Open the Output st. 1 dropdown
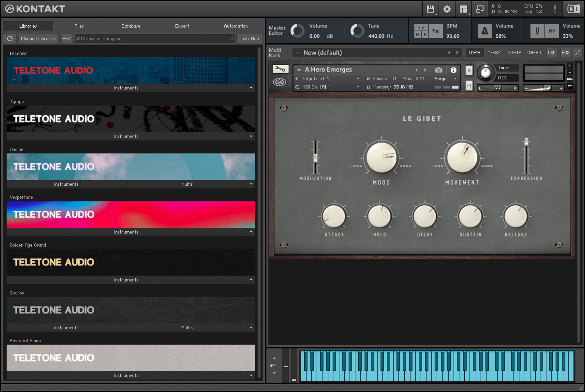 [x=329, y=79]
